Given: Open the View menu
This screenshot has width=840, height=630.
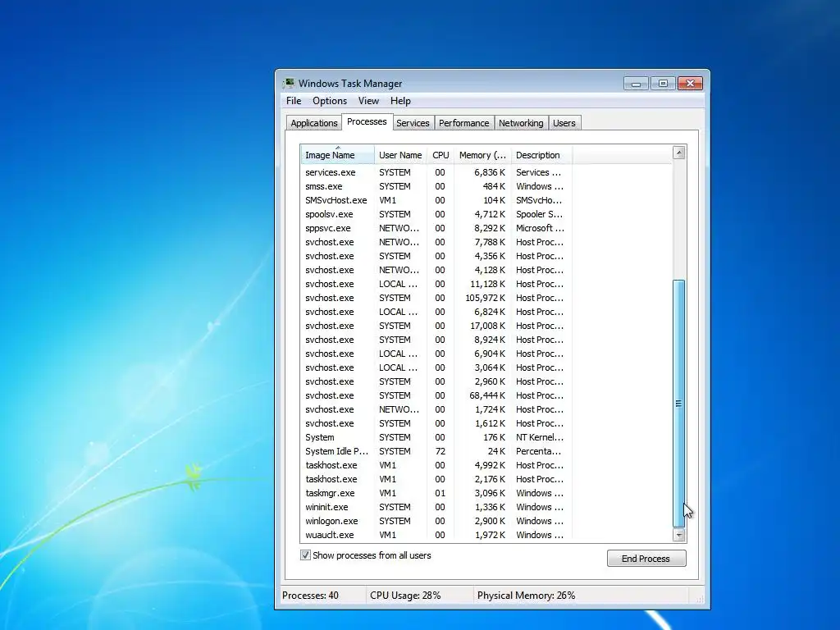Looking at the screenshot, I should [368, 101].
